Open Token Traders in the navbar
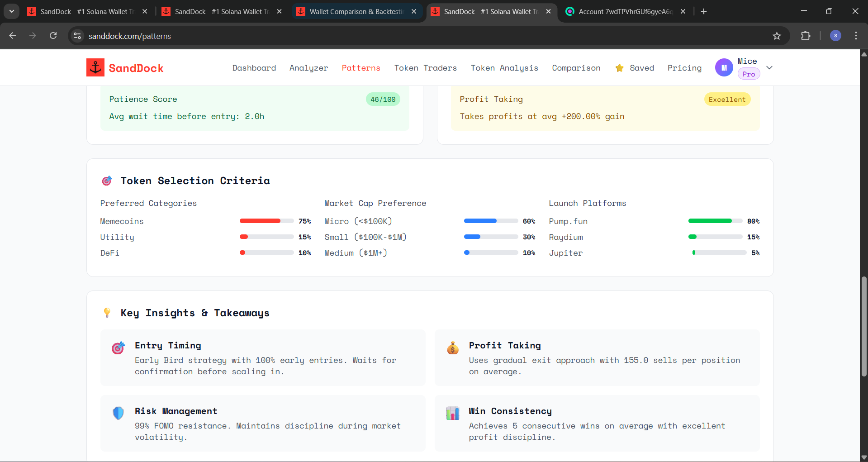 pos(426,68)
